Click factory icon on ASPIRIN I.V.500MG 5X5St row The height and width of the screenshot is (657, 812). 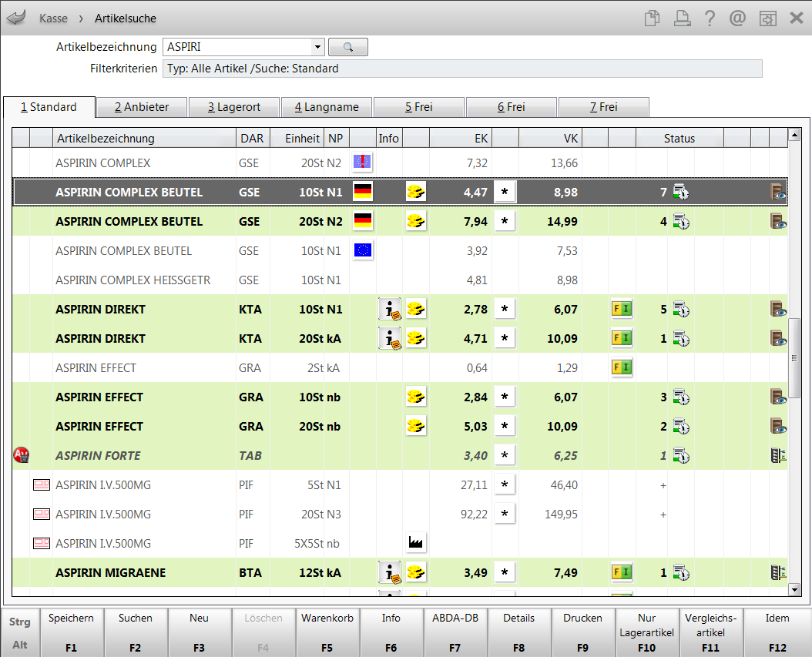tap(415, 542)
